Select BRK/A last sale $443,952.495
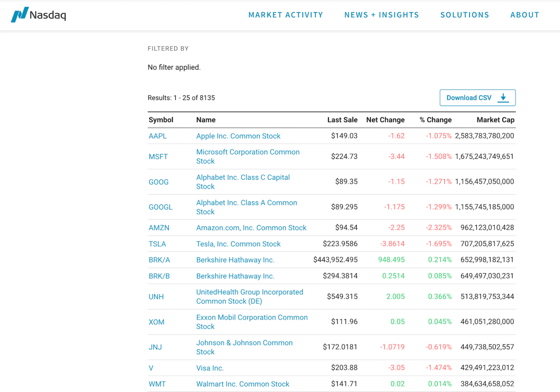Screen dimensions: 560x392 click(335, 260)
